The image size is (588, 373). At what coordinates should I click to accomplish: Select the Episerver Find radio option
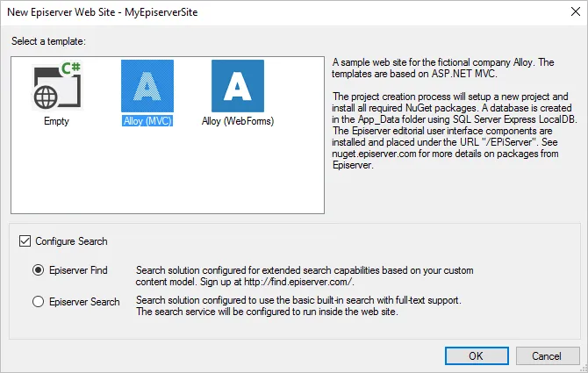pyautogui.click(x=39, y=270)
